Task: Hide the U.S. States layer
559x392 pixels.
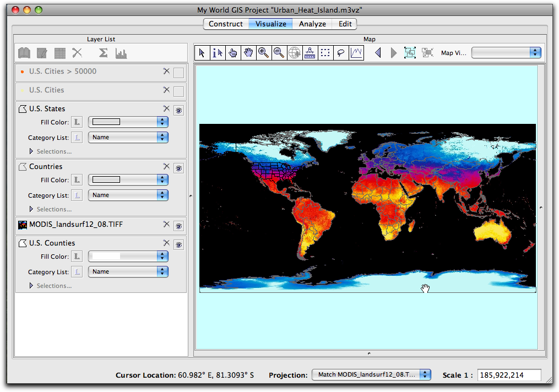Action: click(x=178, y=110)
